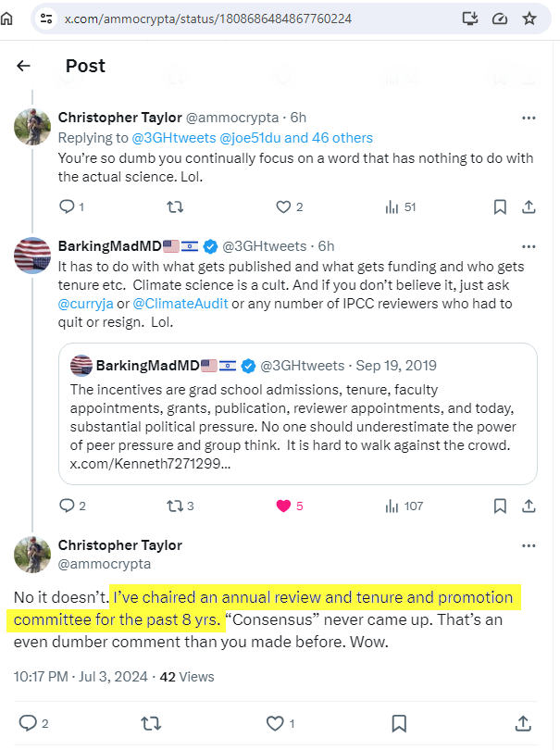Open BarkingMadMD's profile picture

point(32,254)
